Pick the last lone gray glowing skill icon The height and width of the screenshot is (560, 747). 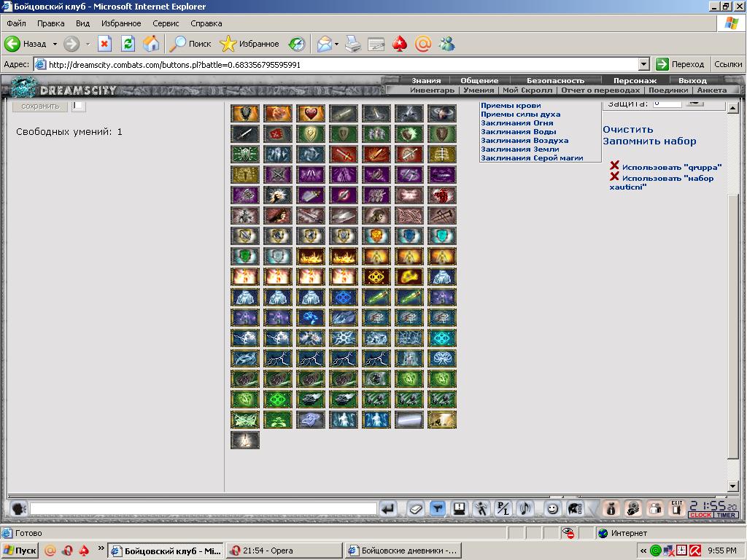[245, 440]
